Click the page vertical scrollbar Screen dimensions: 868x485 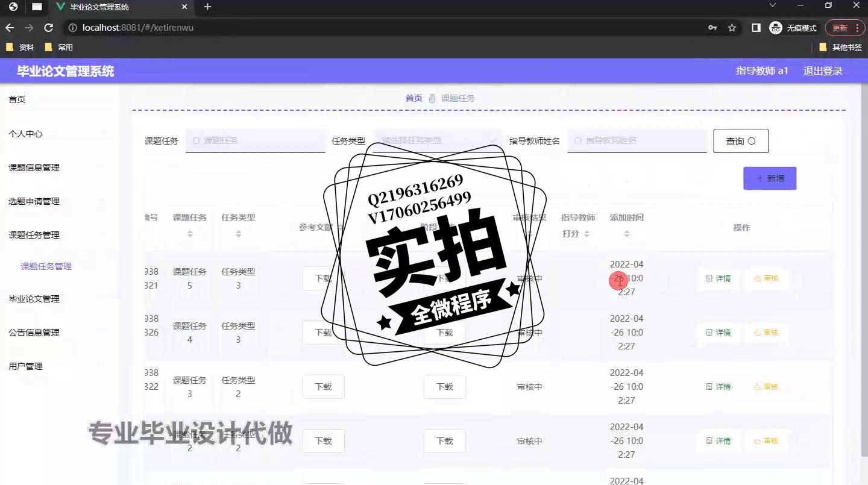[864, 271]
